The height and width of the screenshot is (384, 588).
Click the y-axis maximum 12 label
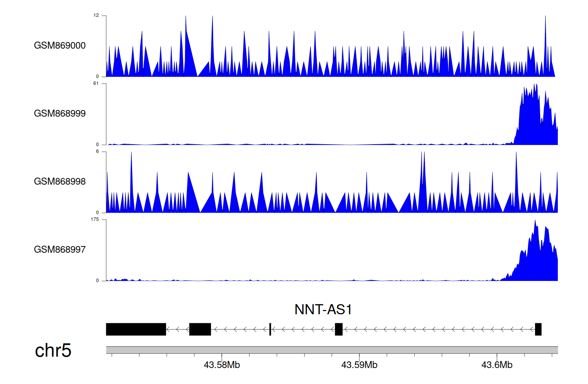(x=96, y=16)
